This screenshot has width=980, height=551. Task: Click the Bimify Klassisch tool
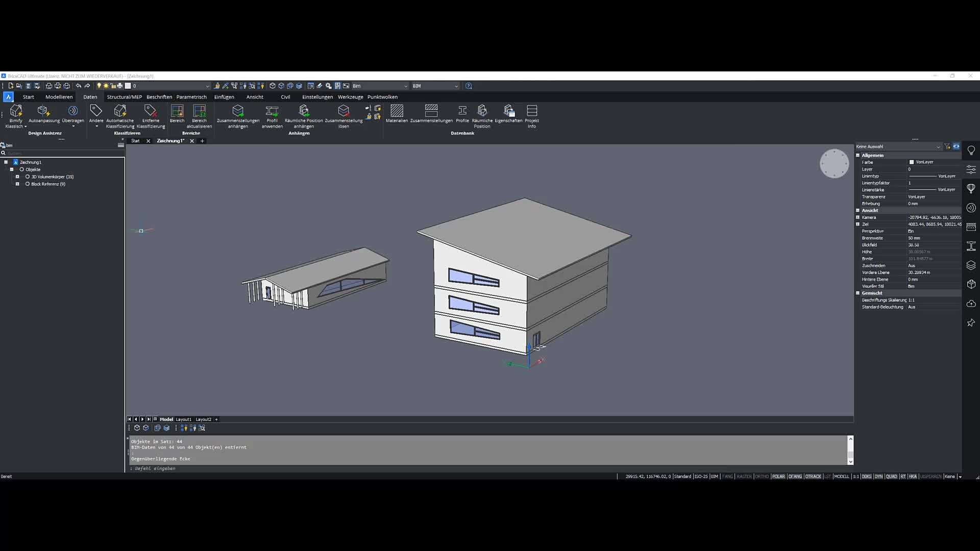click(x=16, y=116)
